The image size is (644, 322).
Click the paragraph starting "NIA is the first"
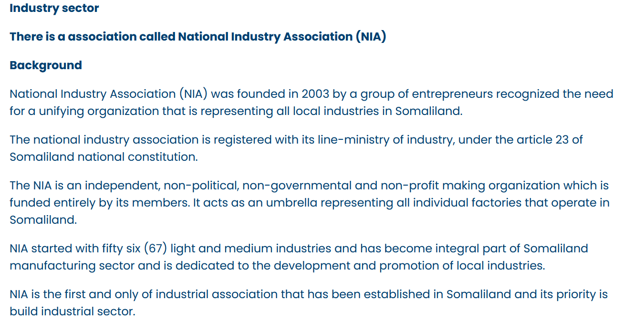click(308, 303)
